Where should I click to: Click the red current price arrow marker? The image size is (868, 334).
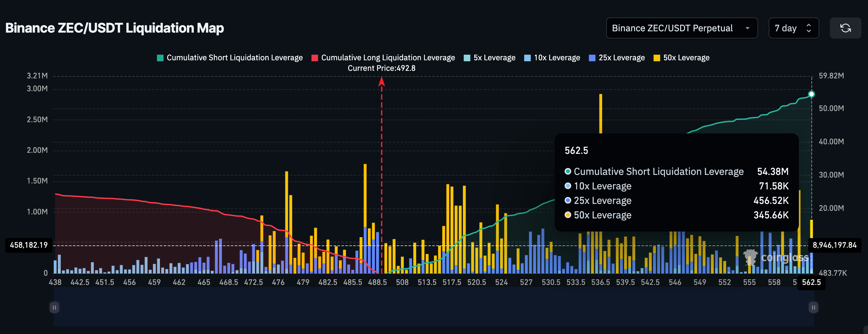(x=381, y=82)
